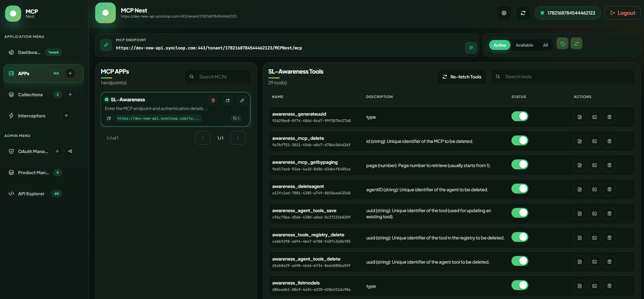Screen dimensions: 644x299
Task: Go to next page of MCP APPs
Action: coord(238,138)
